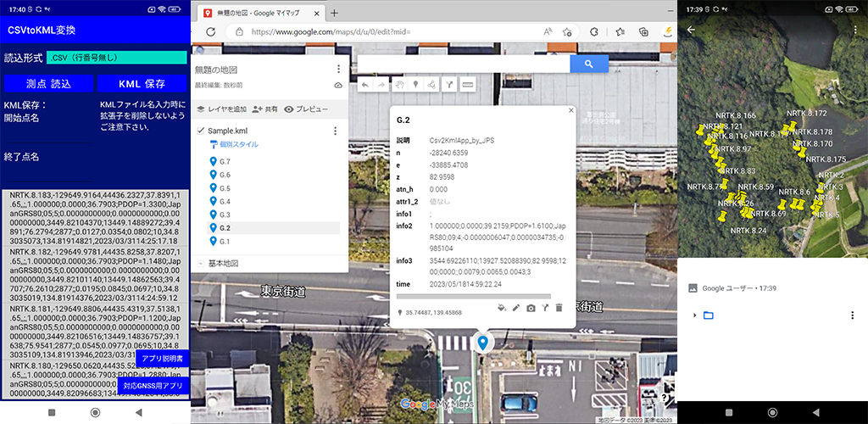Select point G.5 in the layer list
Screen dimensions: 868x424
point(274,187)
